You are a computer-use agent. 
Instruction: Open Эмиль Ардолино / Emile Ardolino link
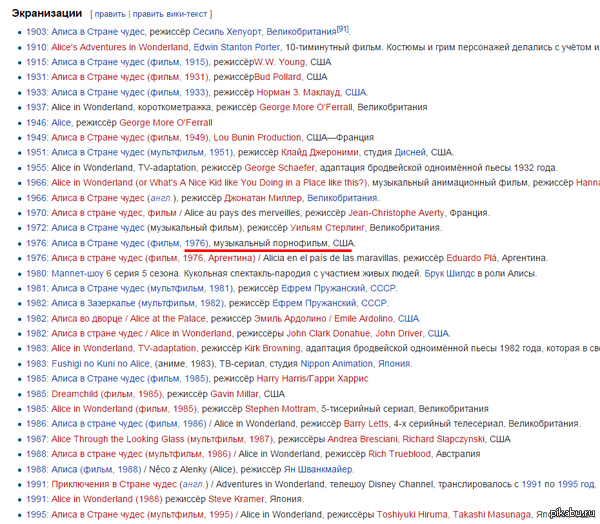[x=323, y=318]
